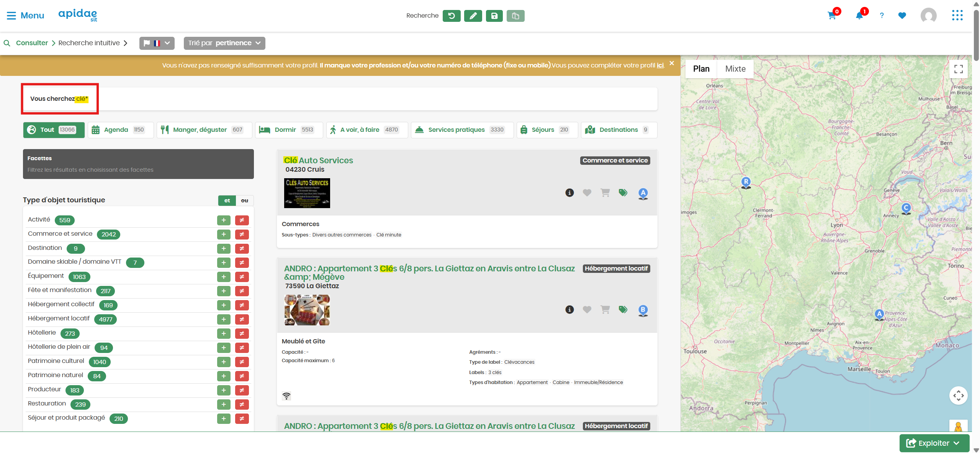Select the Agenda tab
This screenshot has height=453, width=980.
pos(120,130)
